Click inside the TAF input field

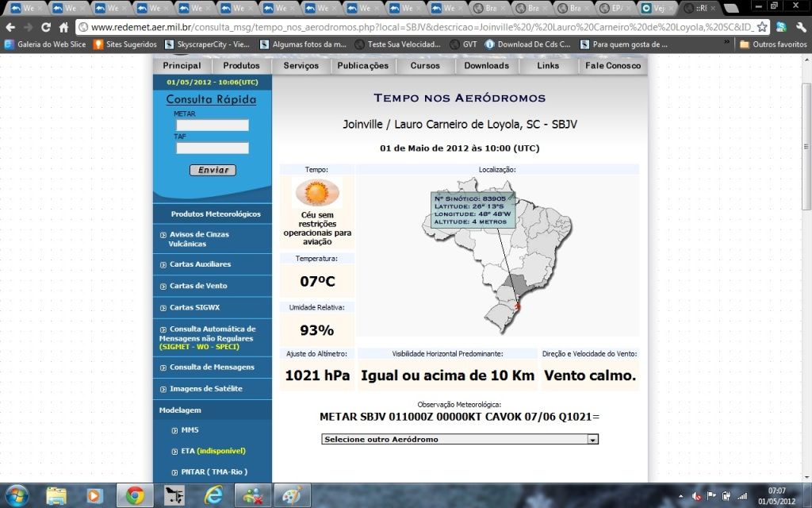tap(211, 147)
